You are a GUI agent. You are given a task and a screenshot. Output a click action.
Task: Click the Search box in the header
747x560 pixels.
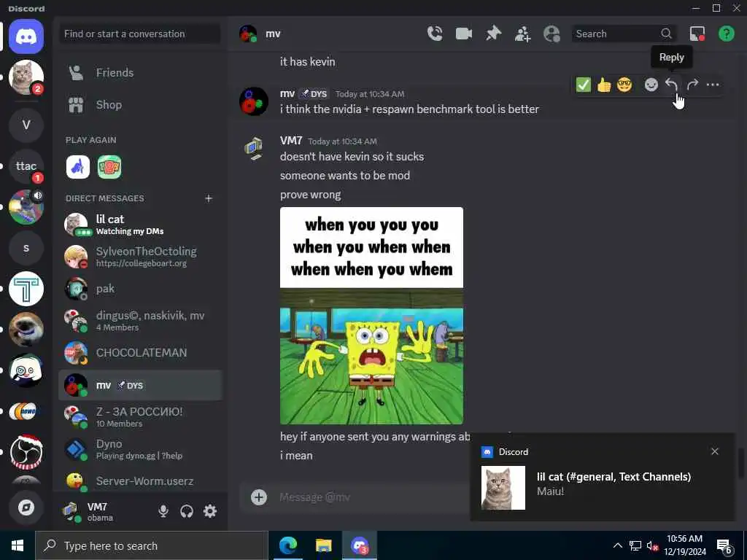(x=624, y=34)
